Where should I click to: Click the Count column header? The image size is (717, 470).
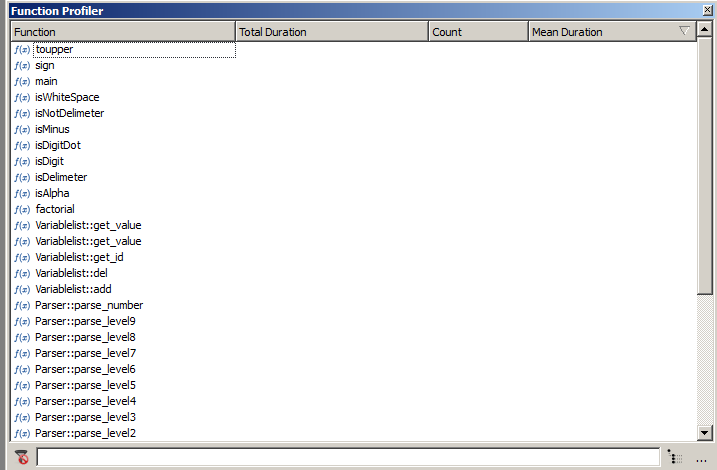(x=478, y=32)
